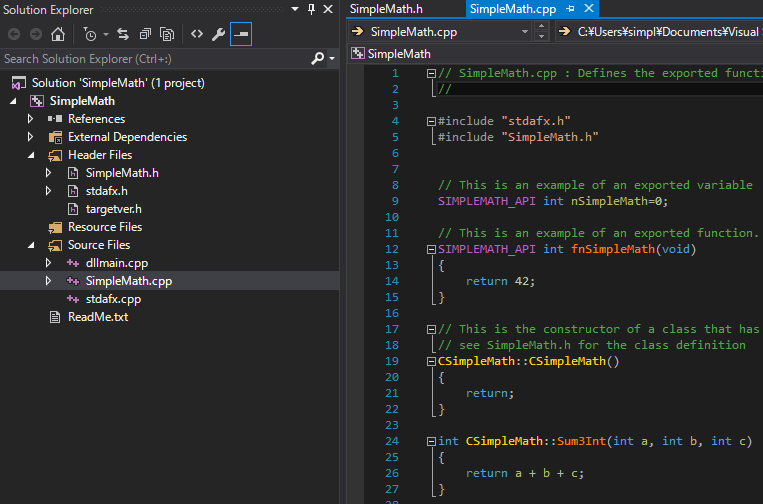Click 'return 42;' in the code

click(500, 281)
